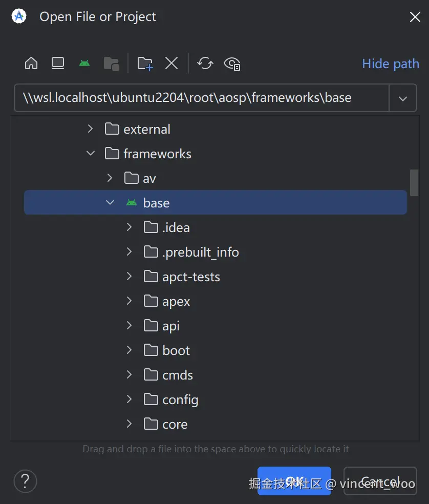The image size is (429, 504).
Task: Select the .idea folder
Action: 176,227
